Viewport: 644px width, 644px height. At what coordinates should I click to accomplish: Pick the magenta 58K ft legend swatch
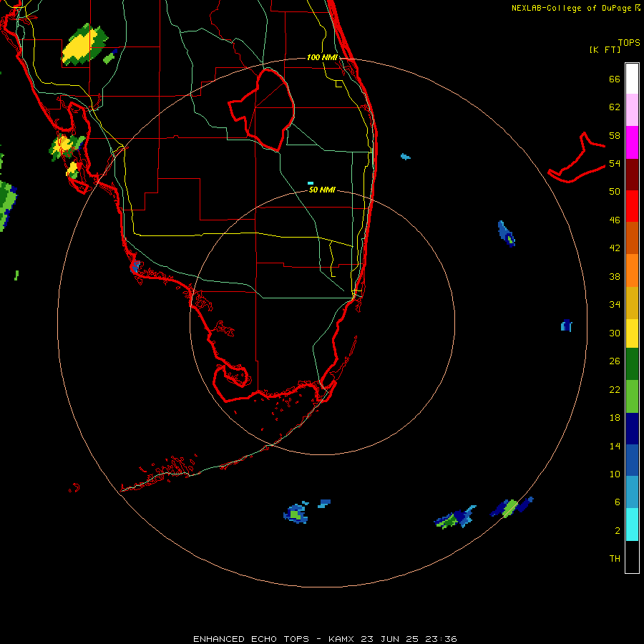(x=632, y=142)
